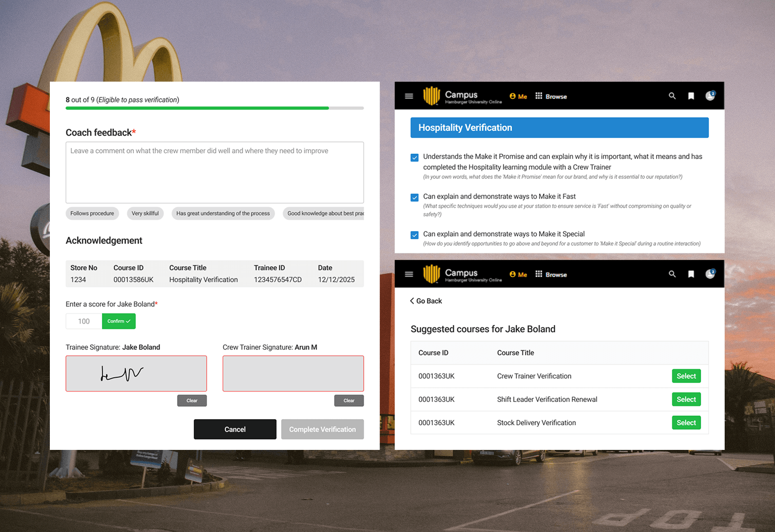This screenshot has height=532, width=775.
Task: Uncheck the Make it Fast checkbox
Action: pyautogui.click(x=415, y=197)
